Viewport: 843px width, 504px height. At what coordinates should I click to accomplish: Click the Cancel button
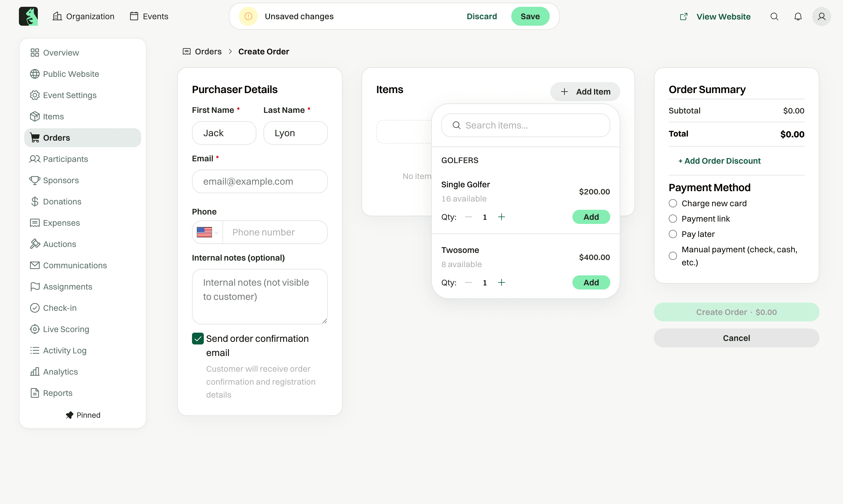[x=736, y=338]
